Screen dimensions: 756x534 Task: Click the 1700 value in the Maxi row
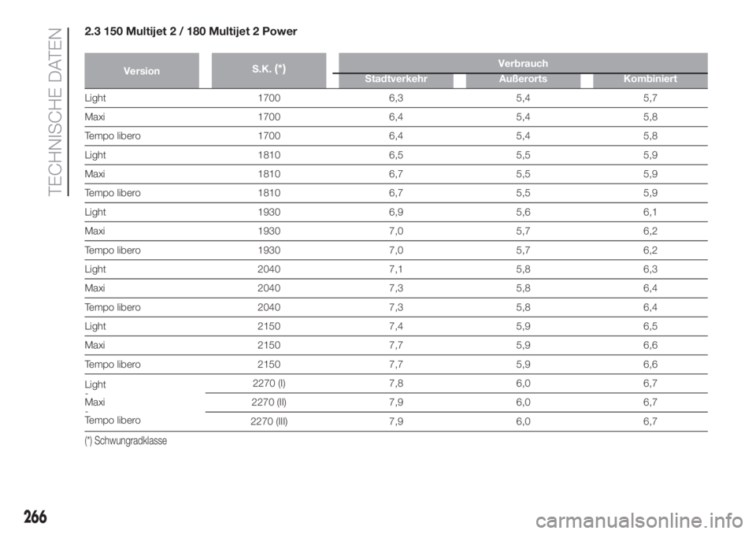tap(269, 117)
